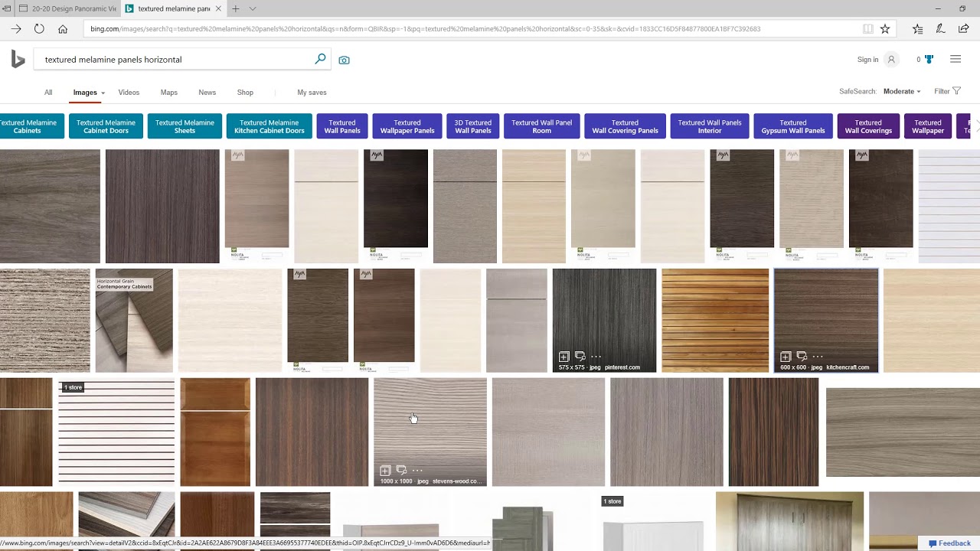The height and width of the screenshot is (551, 980).
Task: Click the add notes pen icon
Action: pyautogui.click(x=941, y=29)
